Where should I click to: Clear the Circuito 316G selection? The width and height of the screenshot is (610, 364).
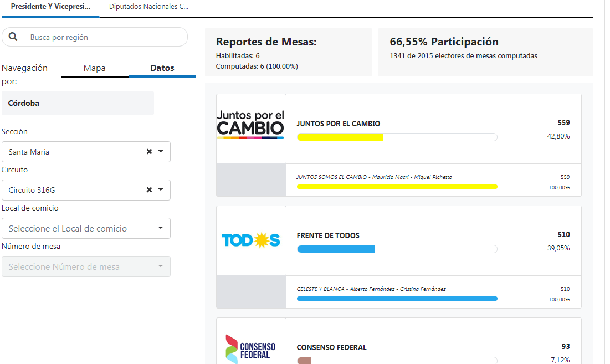point(149,190)
